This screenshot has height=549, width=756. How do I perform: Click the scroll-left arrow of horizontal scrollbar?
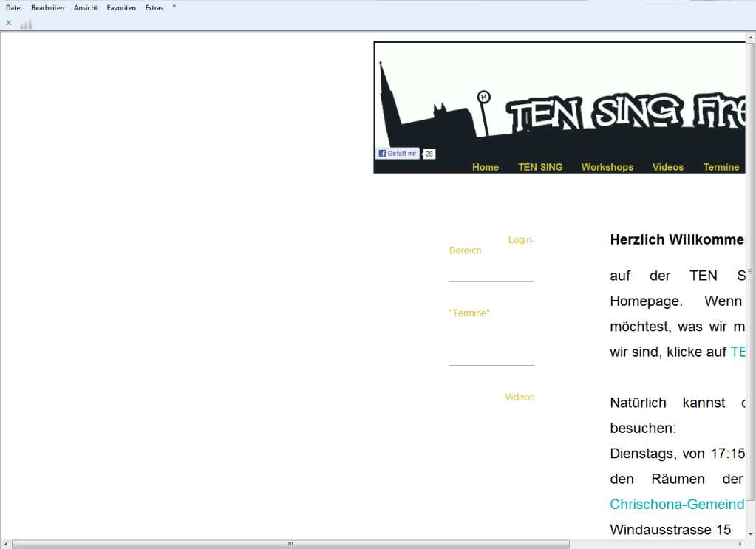coord(5,544)
